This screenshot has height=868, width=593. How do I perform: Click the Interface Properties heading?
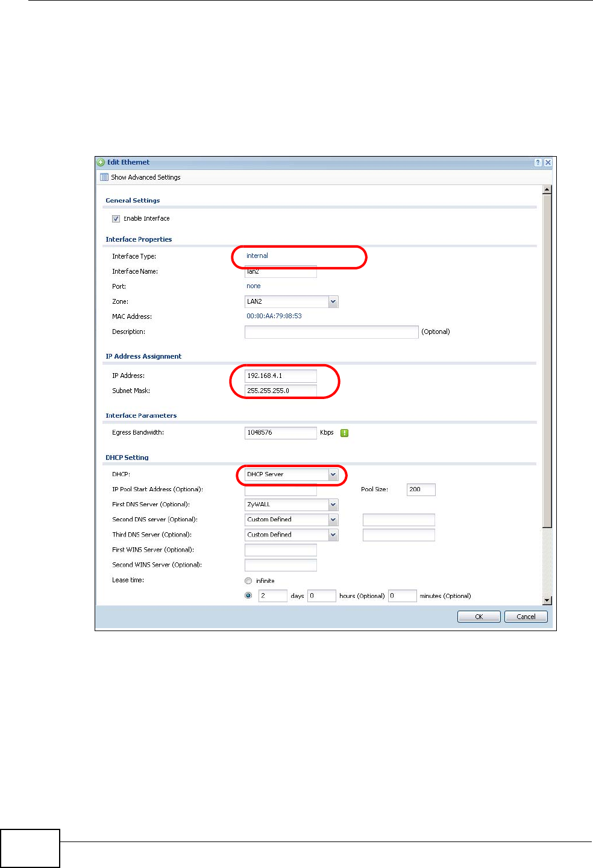pyautogui.click(x=139, y=239)
